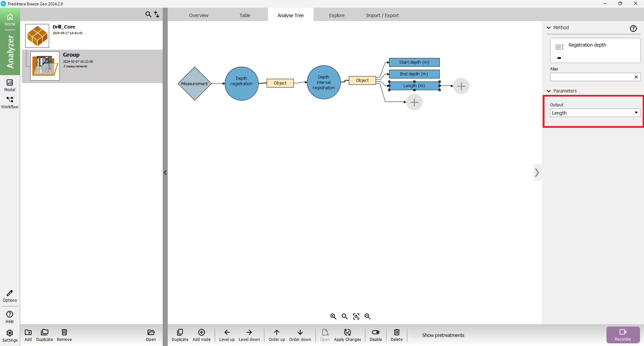Click the zoom to fit icon
Image resolution: width=644 pixels, height=346 pixels.
[x=356, y=316]
